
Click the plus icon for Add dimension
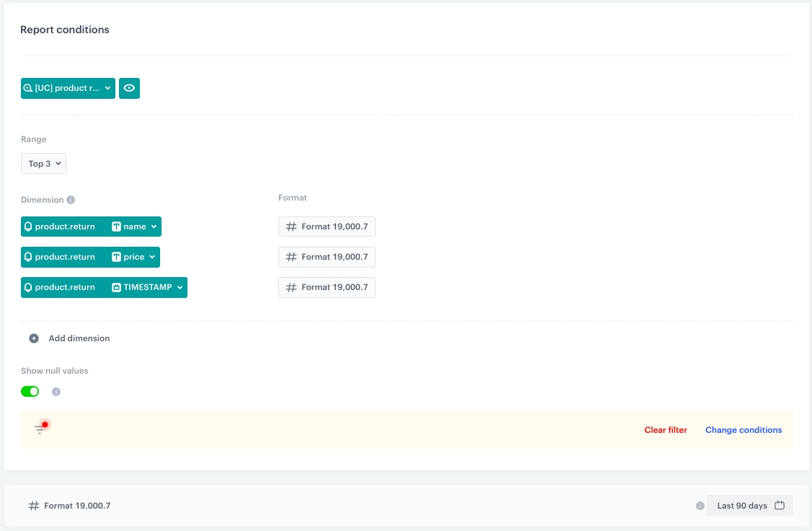(34, 338)
